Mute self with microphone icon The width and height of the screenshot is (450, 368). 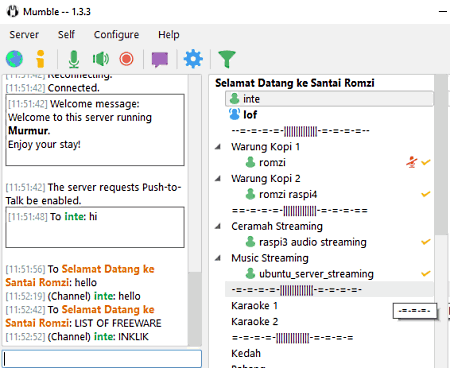(x=74, y=59)
